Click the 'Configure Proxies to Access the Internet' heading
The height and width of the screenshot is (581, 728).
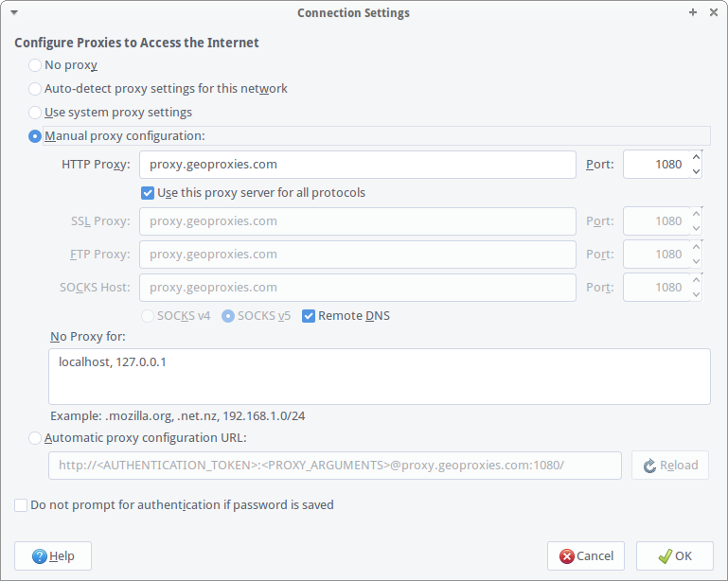click(136, 43)
